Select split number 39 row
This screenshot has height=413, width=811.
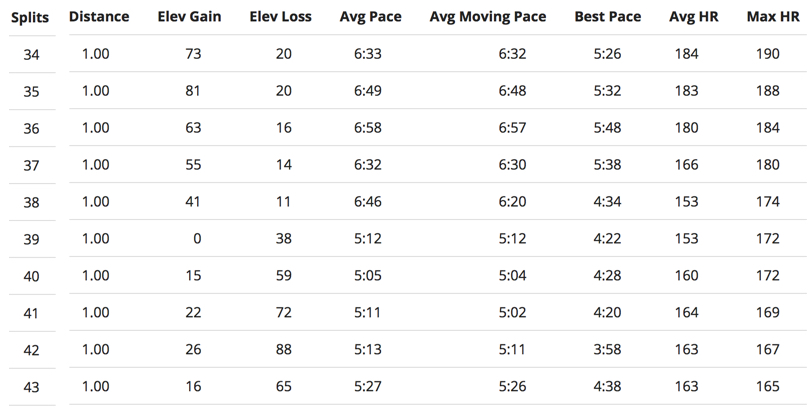[31, 240]
